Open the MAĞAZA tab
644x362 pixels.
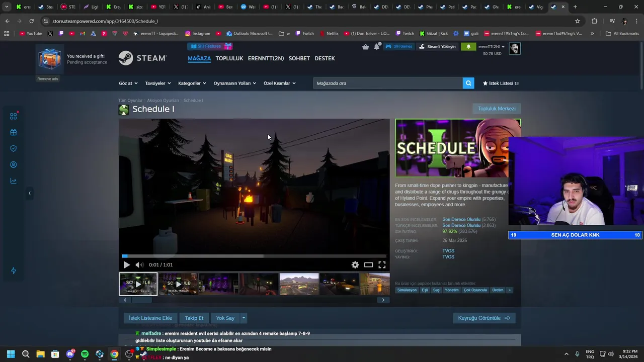pos(199,58)
